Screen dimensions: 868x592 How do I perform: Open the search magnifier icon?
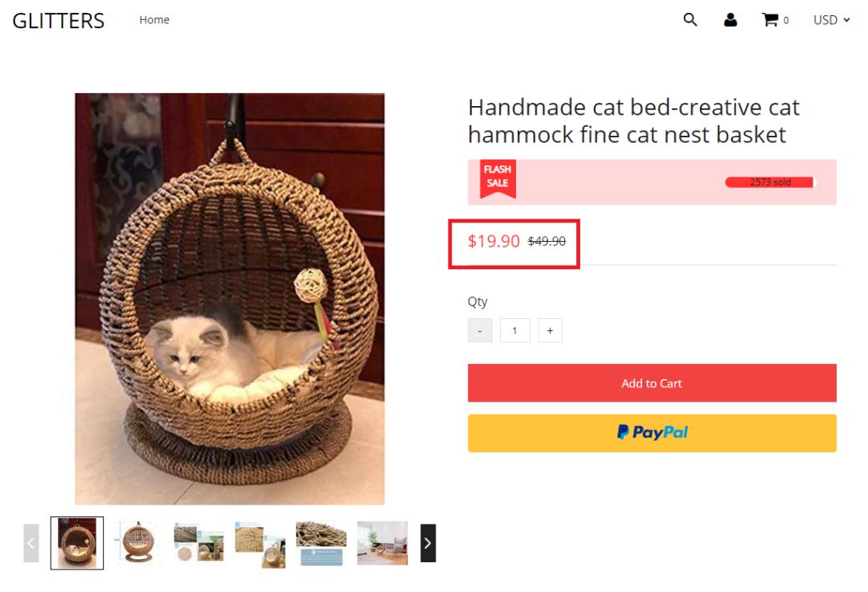point(690,20)
